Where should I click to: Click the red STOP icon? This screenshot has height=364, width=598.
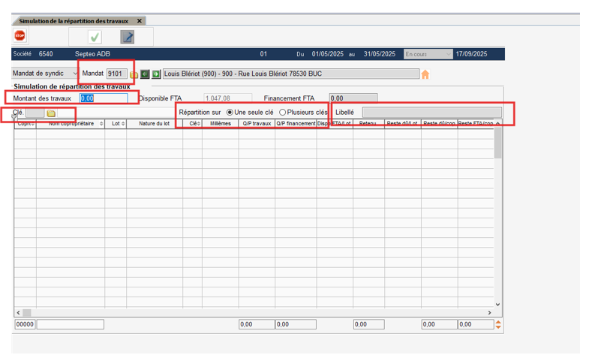click(x=20, y=36)
